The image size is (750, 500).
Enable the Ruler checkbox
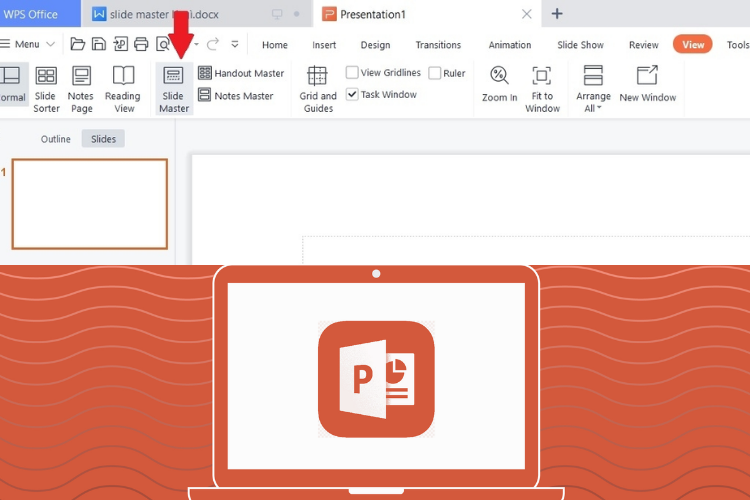click(434, 73)
